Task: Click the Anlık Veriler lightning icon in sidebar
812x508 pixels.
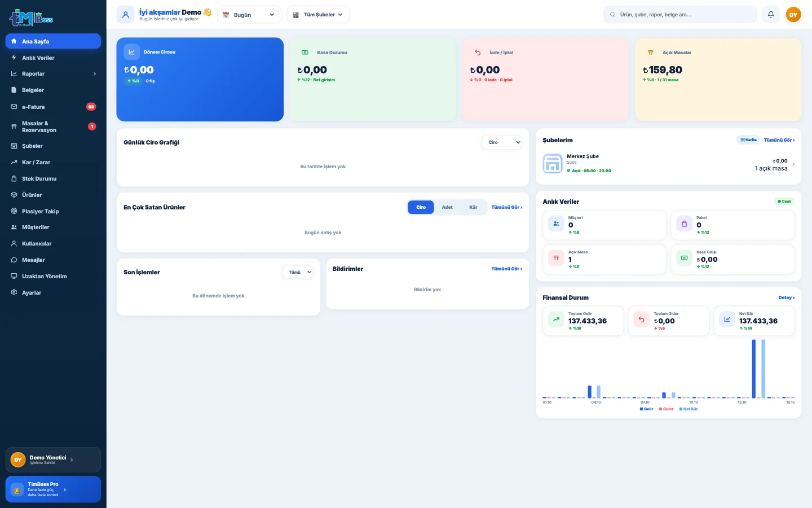Action: 14,58
